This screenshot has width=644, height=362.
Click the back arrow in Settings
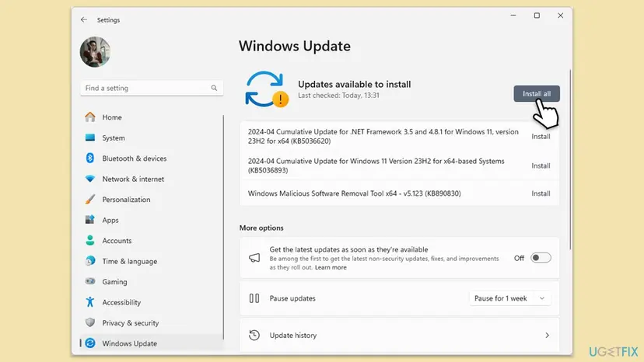84,19
